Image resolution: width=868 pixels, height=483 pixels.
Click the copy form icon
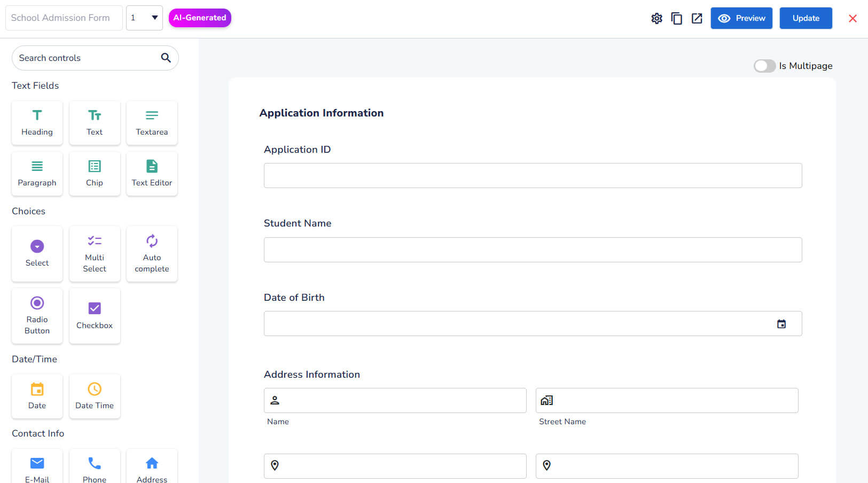(x=676, y=18)
